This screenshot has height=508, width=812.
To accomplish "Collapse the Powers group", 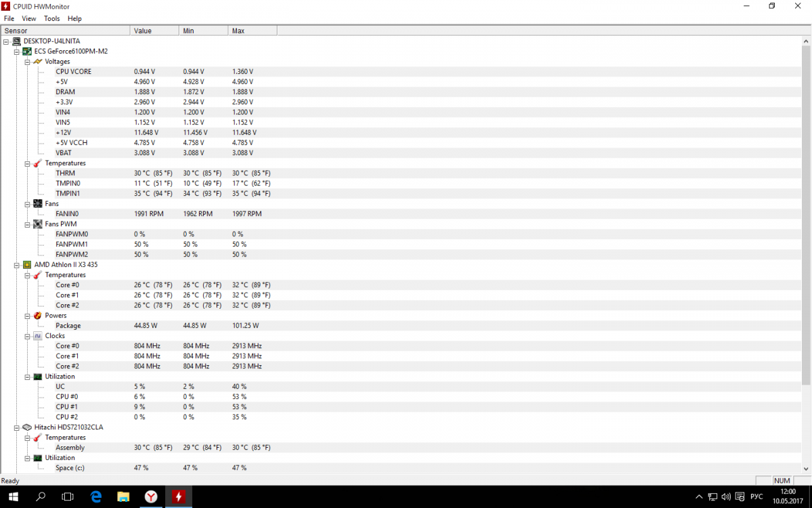I will click(x=28, y=316).
